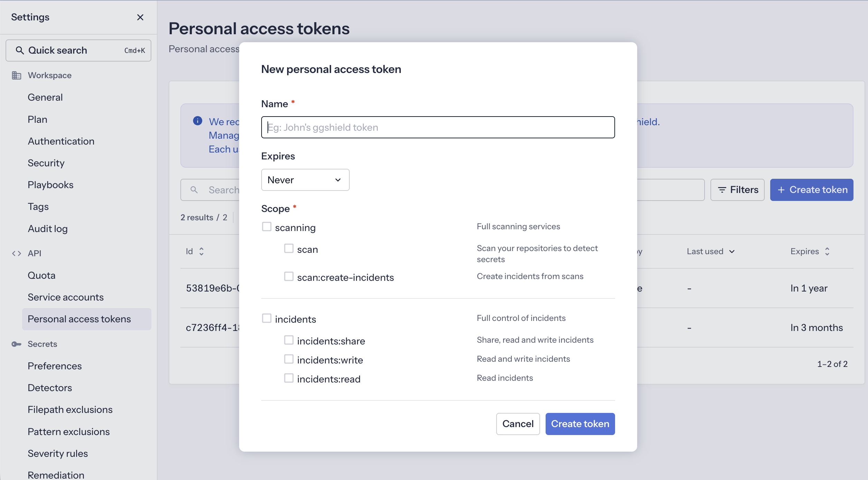Open Filepath exclusions

click(70, 410)
